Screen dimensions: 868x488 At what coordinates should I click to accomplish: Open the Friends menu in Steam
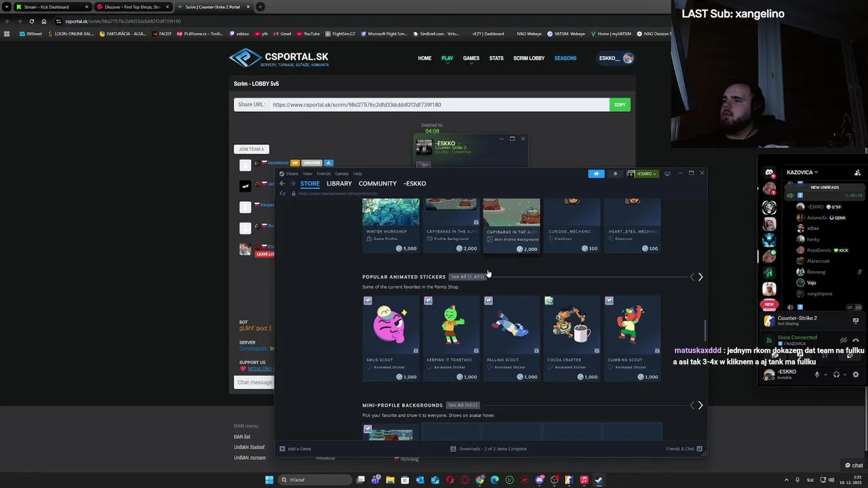[x=323, y=174]
